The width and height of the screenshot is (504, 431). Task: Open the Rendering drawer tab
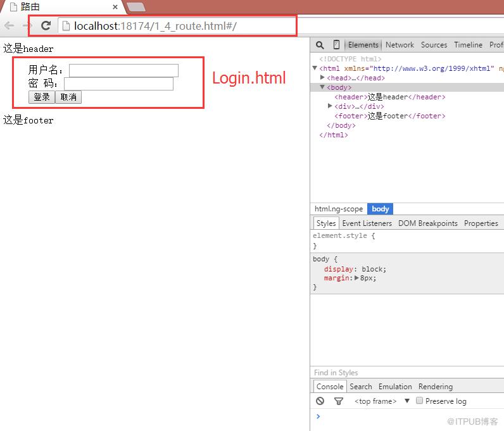pyautogui.click(x=435, y=386)
